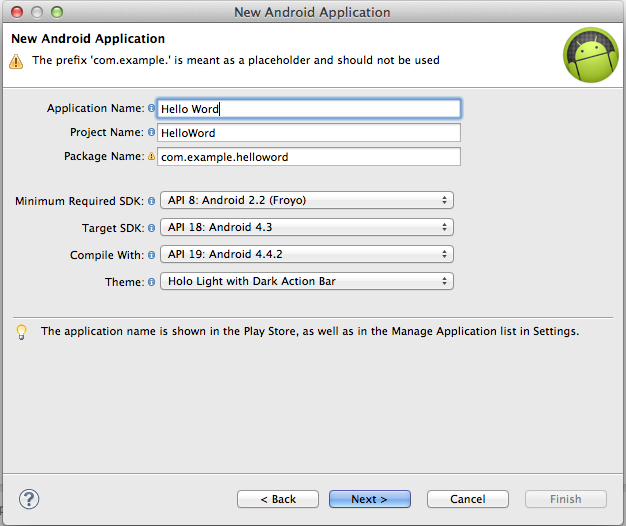Go back with the Back button
This screenshot has height=526, width=626.
(278, 499)
